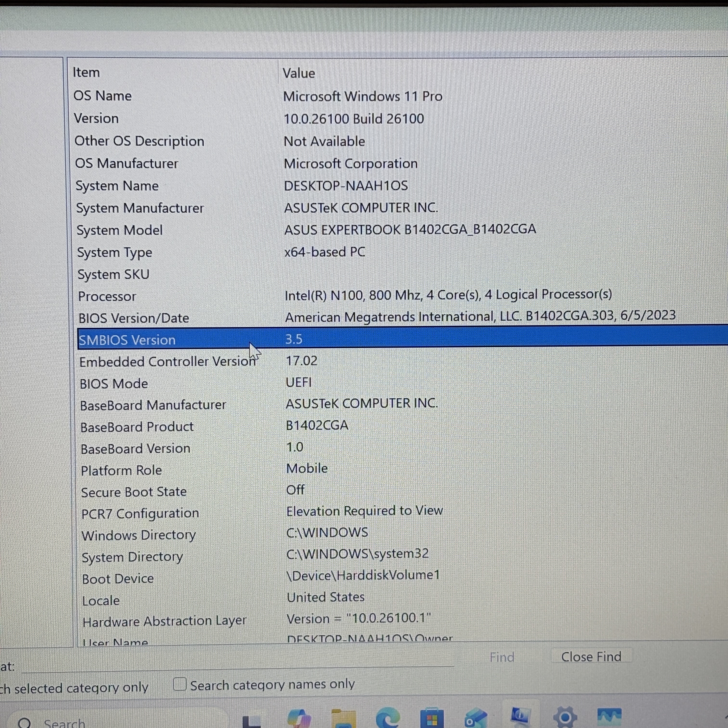Click the BaseBoard Manufacturer value ASUSTeK COMPUTER INC.
728x728 pixels.
362,403
